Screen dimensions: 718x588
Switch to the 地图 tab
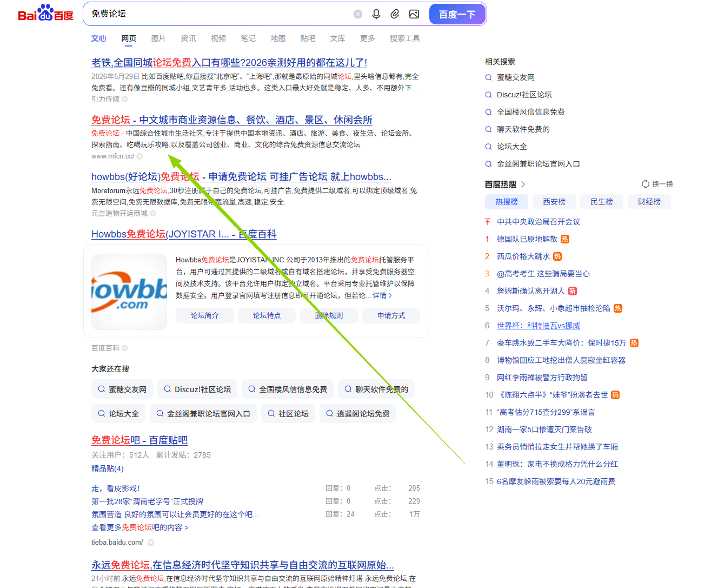pyautogui.click(x=278, y=38)
